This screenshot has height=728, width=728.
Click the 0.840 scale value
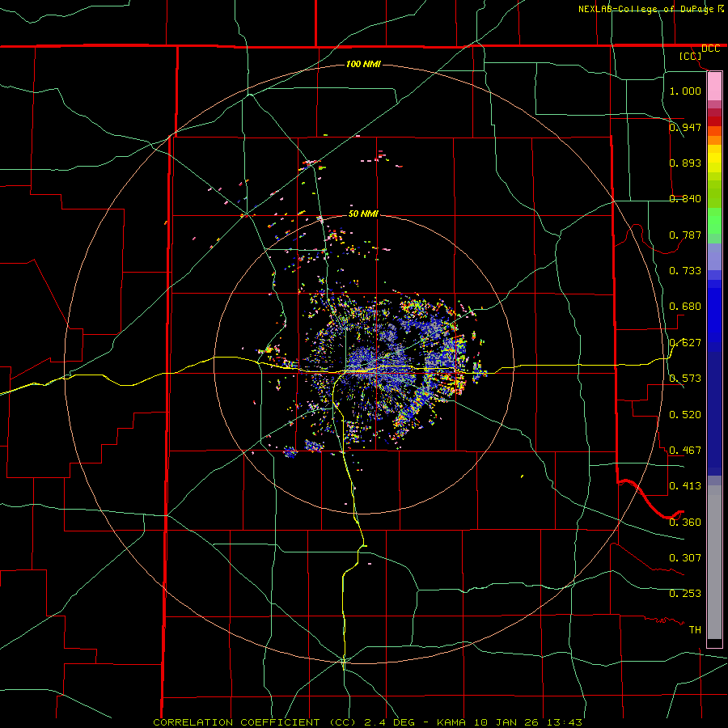click(685, 199)
